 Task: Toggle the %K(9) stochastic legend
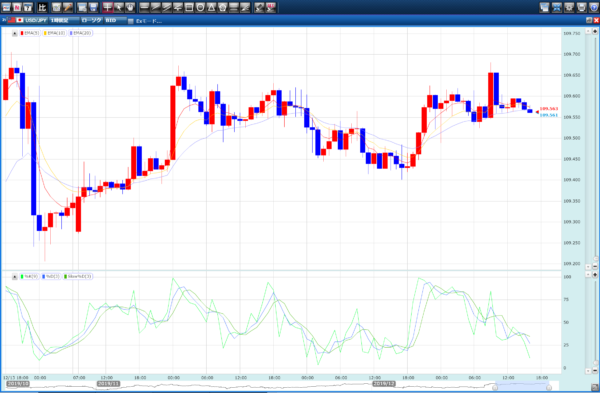pyautogui.click(x=29, y=276)
